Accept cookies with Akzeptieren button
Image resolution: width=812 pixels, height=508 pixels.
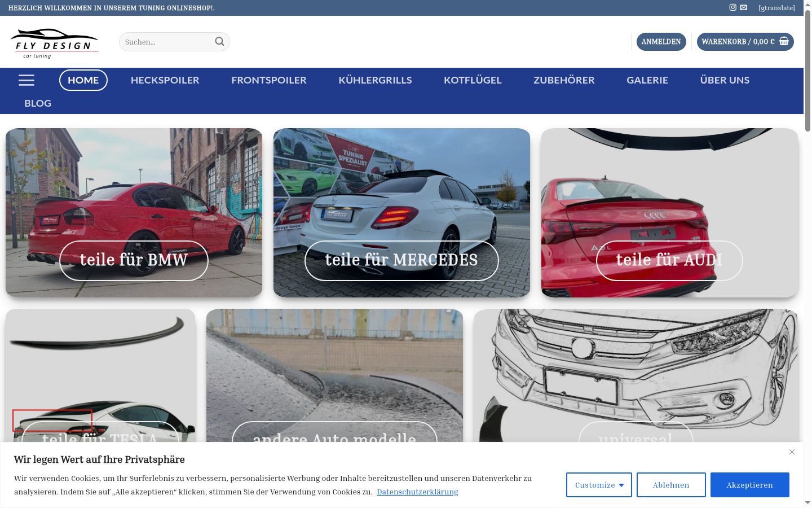tap(749, 485)
